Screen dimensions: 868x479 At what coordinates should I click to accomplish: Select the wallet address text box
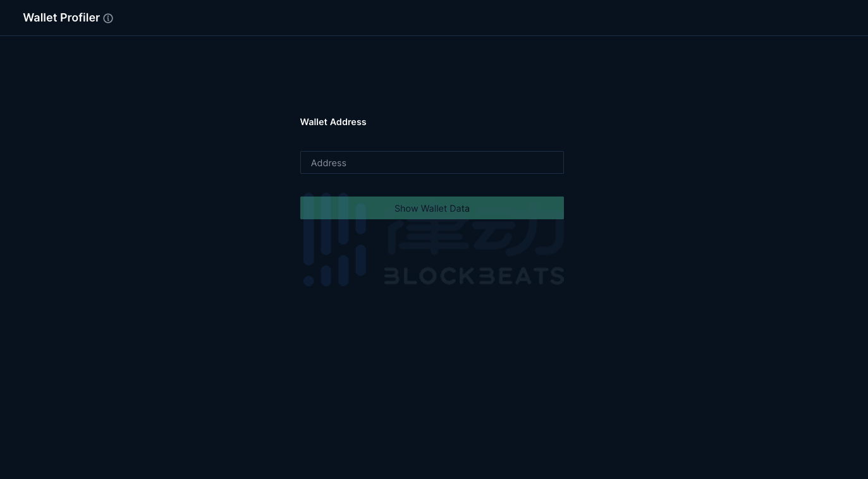click(432, 162)
